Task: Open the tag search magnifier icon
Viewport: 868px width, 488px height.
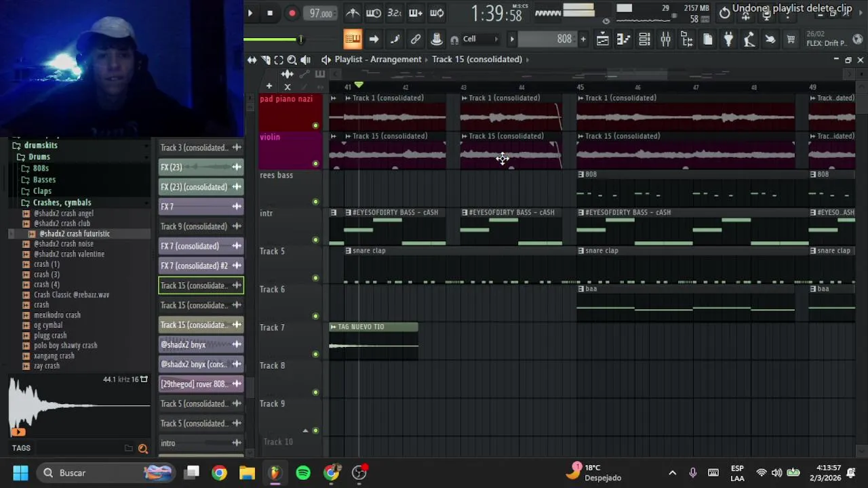Action: pyautogui.click(x=142, y=448)
